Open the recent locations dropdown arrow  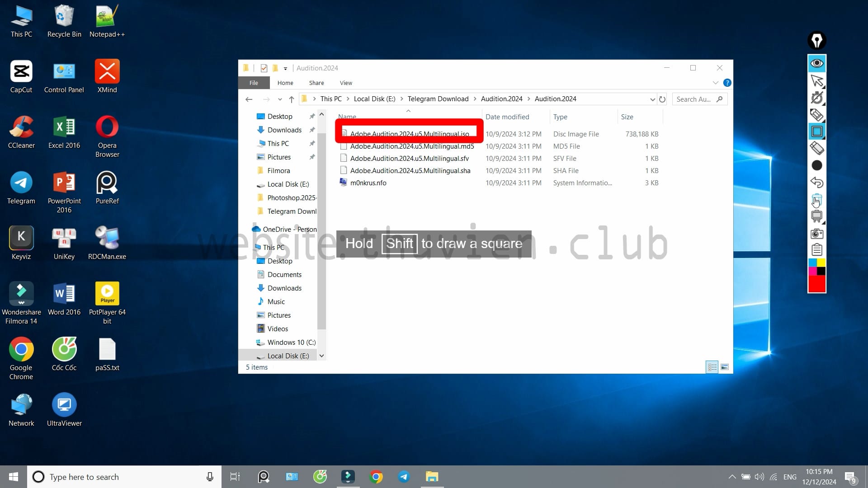[x=280, y=99]
